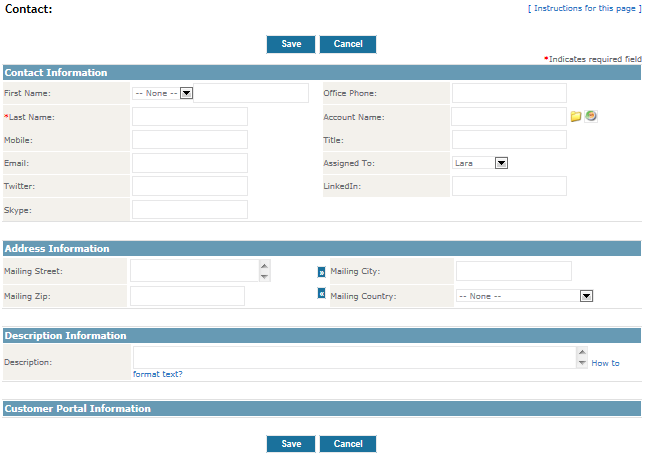The height and width of the screenshot is (461, 647).
Task: Open the Mailing Country dropdown
Action: 587,296
